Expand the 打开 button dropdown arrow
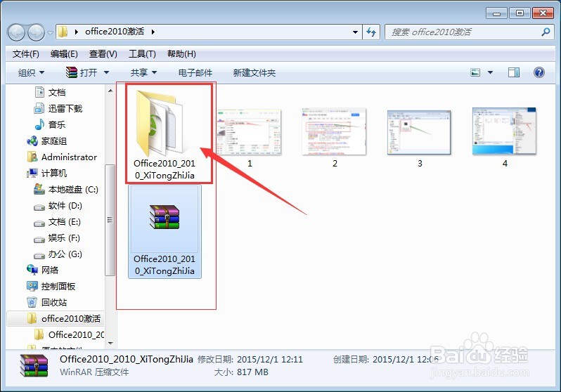The height and width of the screenshot is (392, 561). click(106, 72)
